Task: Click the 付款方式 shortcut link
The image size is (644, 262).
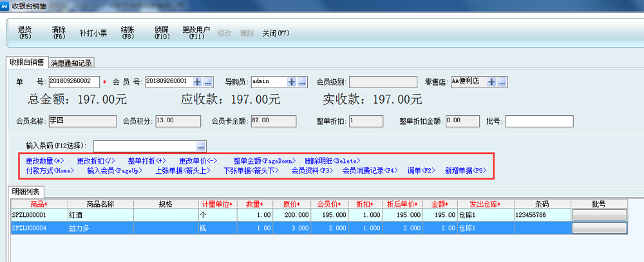Action: [x=50, y=171]
